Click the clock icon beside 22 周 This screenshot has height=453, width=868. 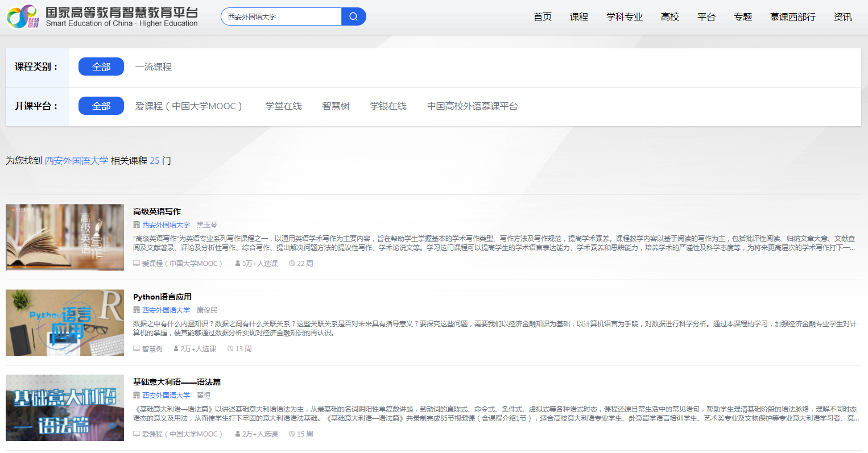(292, 264)
